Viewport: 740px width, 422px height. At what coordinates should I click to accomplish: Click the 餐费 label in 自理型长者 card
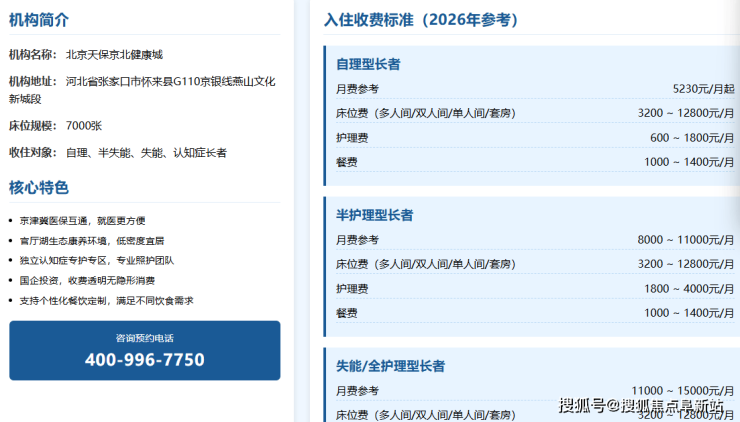pos(347,162)
